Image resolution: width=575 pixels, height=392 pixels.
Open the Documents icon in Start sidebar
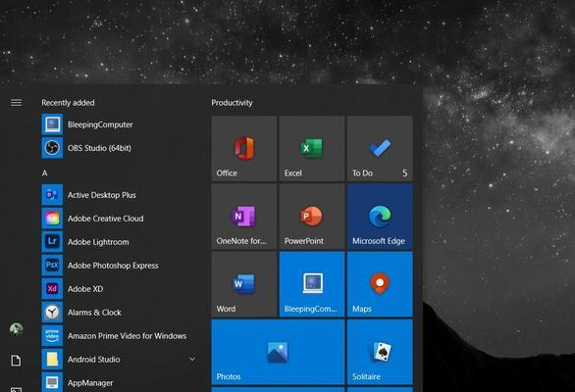click(16, 361)
